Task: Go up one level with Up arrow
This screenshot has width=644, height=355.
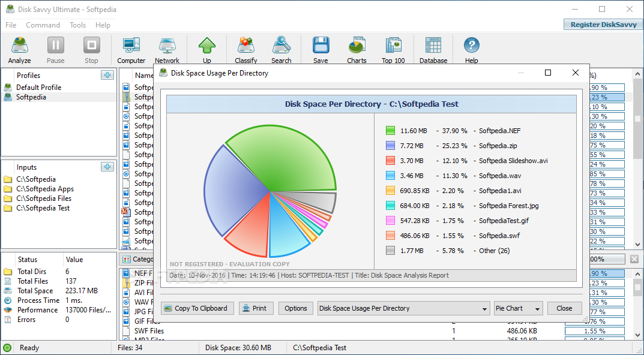Action: [206, 50]
